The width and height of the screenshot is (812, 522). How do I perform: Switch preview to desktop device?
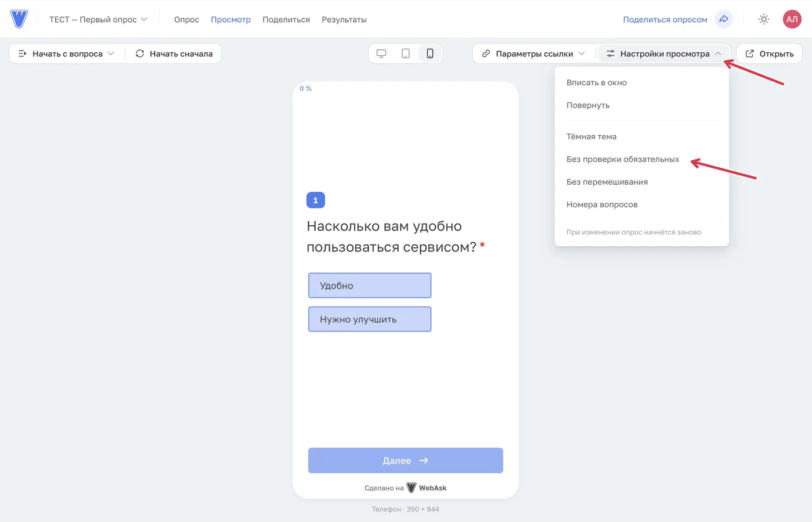coord(381,53)
